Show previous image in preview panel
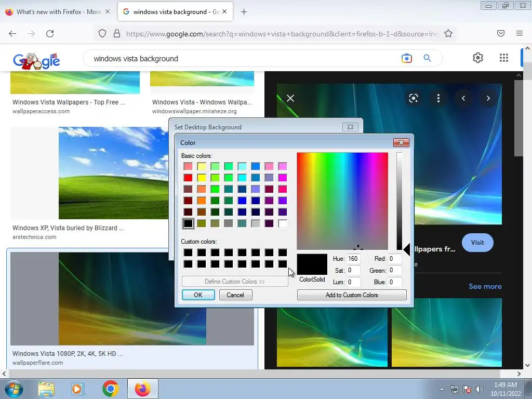532x399 pixels. [463, 98]
